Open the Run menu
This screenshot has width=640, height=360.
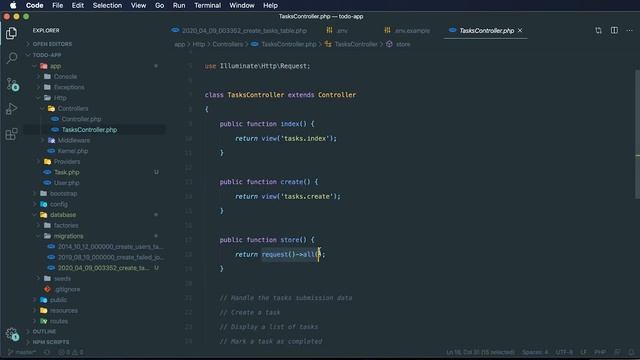coord(179,5)
